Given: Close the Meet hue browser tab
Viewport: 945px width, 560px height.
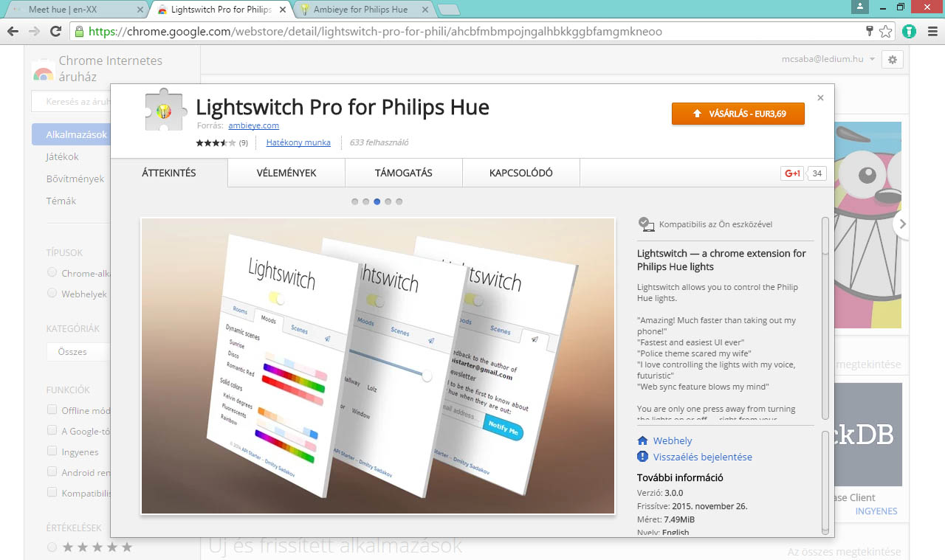Looking at the screenshot, I should point(140,10).
